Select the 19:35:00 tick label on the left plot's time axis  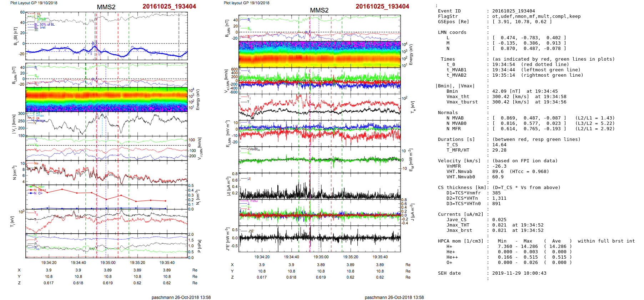click(x=108, y=263)
